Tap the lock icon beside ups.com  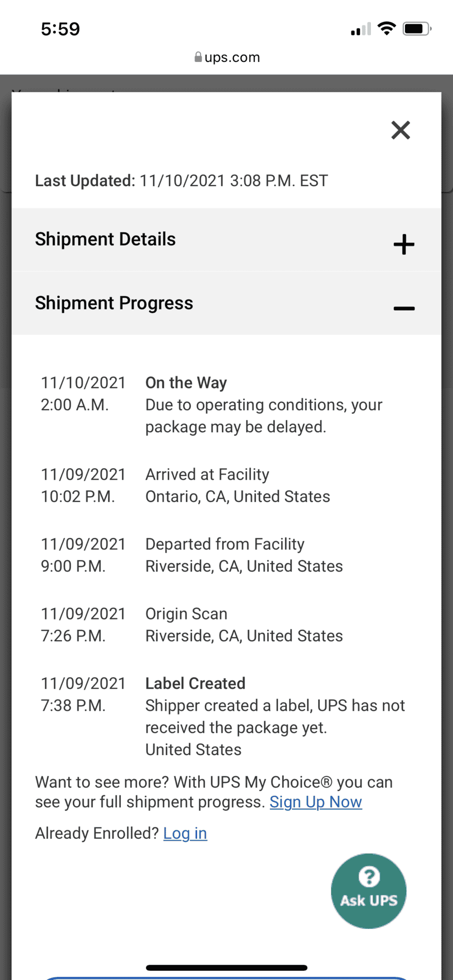(x=198, y=57)
